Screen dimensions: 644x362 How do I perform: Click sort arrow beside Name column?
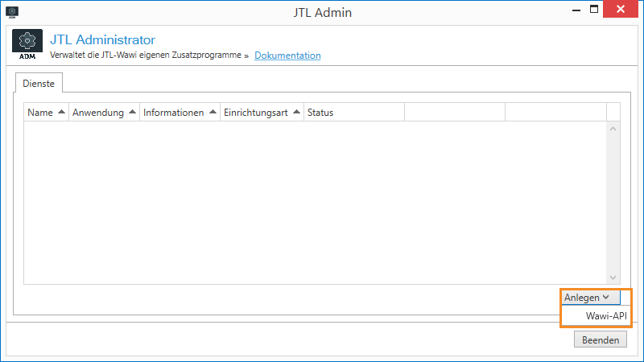61,113
